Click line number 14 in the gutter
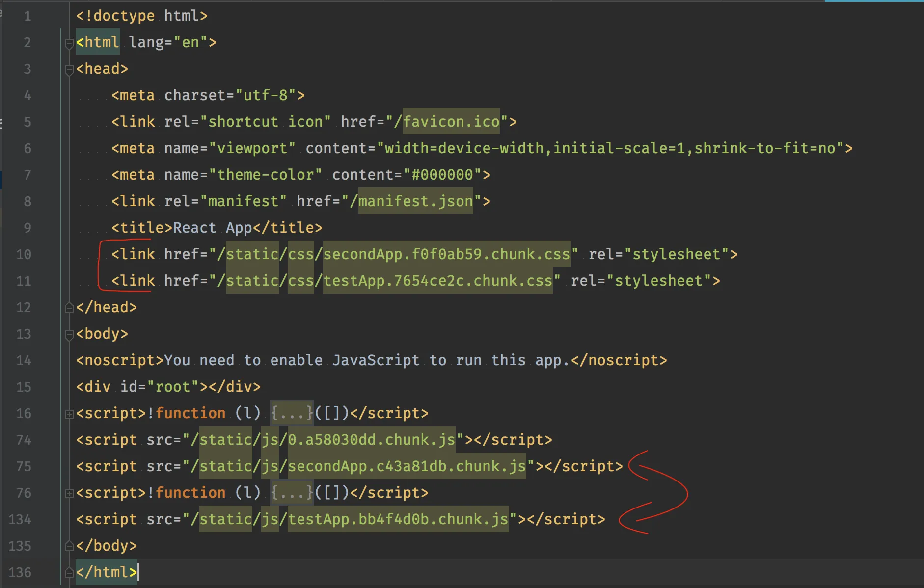 point(24,361)
